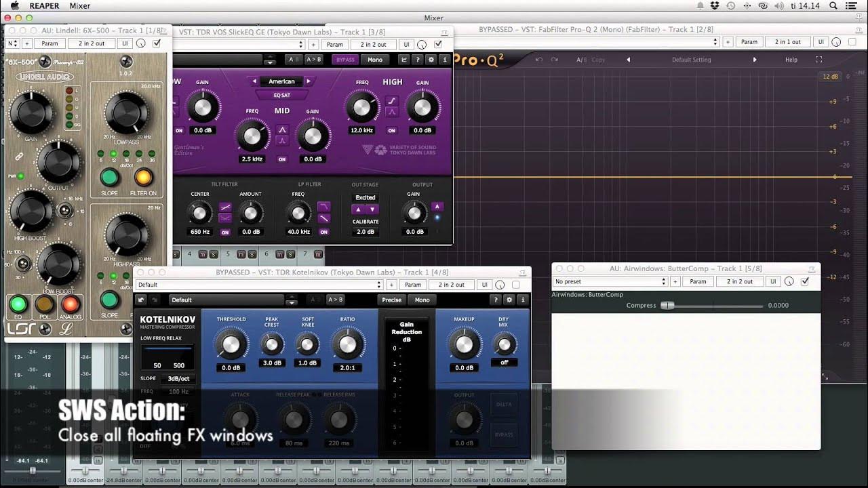The width and height of the screenshot is (868, 488).
Task: Open SlickEQ help question mark icon
Action: click(x=418, y=60)
